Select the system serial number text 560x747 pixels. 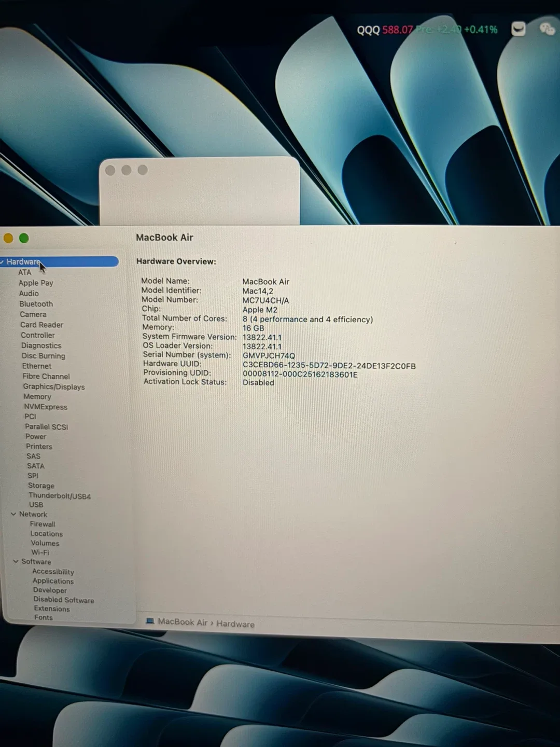point(269,355)
